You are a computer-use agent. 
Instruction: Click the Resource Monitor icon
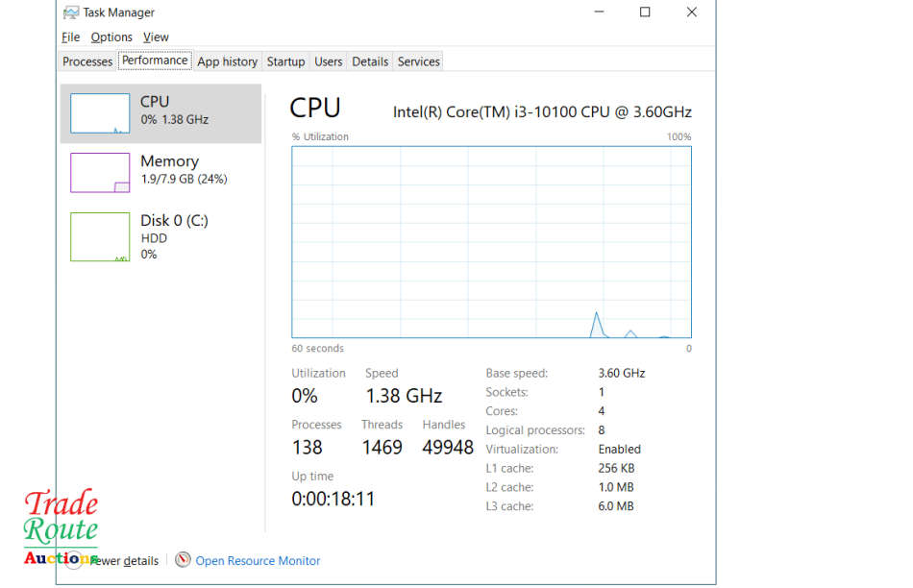click(x=183, y=560)
